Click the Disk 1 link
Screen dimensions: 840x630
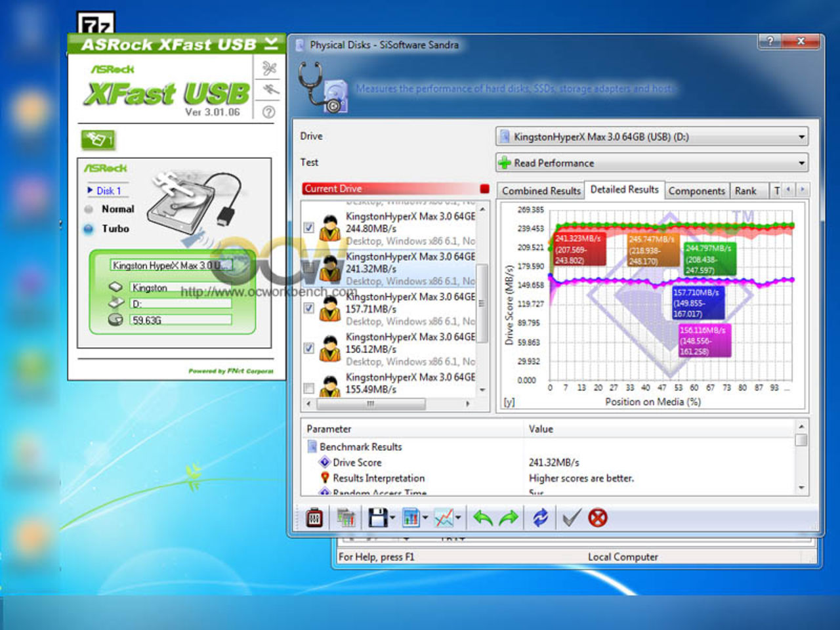109,191
